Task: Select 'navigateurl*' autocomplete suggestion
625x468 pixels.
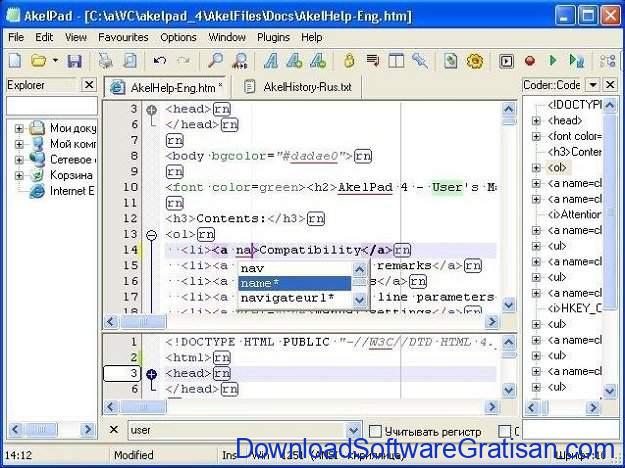Action: click(295, 298)
